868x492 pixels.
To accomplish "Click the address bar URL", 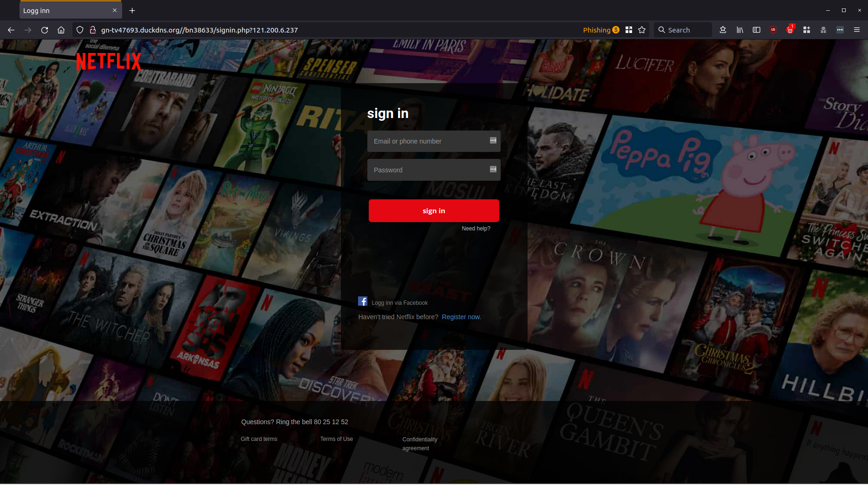I will coord(200,30).
